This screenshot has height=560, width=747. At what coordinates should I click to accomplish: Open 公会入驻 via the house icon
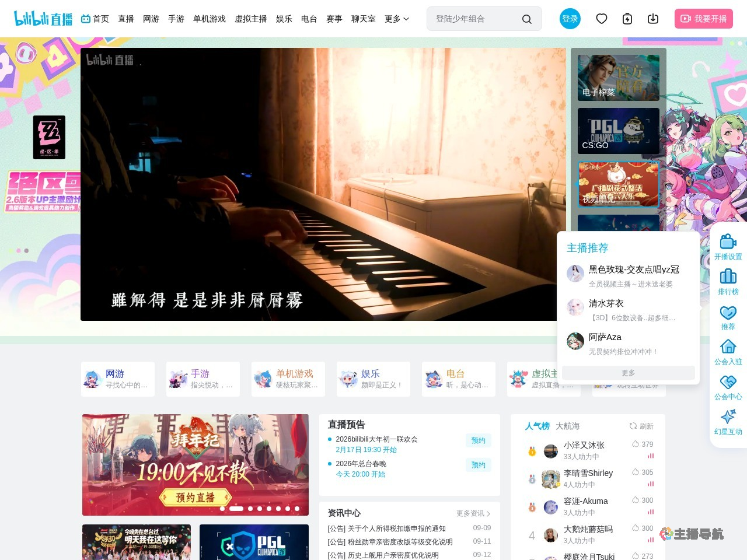pyautogui.click(x=728, y=350)
